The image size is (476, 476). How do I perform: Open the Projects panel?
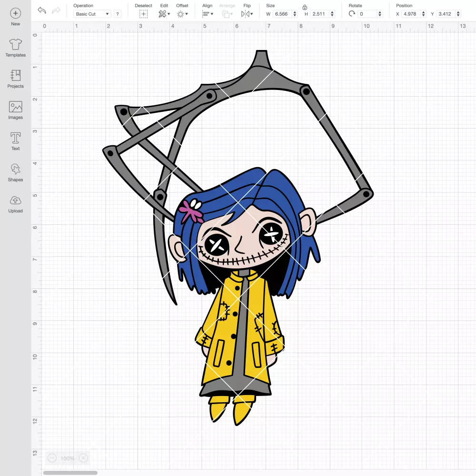pos(16,79)
